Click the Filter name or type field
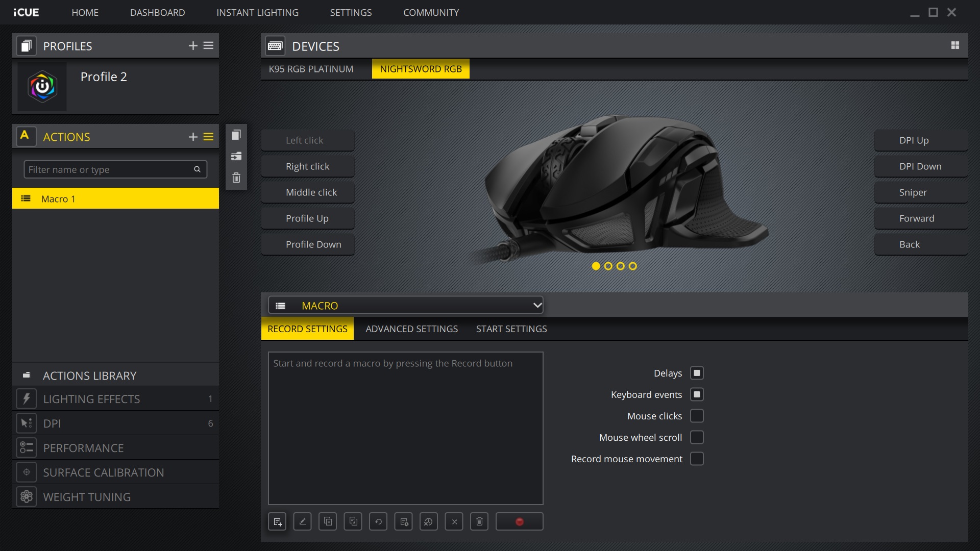 pos(108,169)
